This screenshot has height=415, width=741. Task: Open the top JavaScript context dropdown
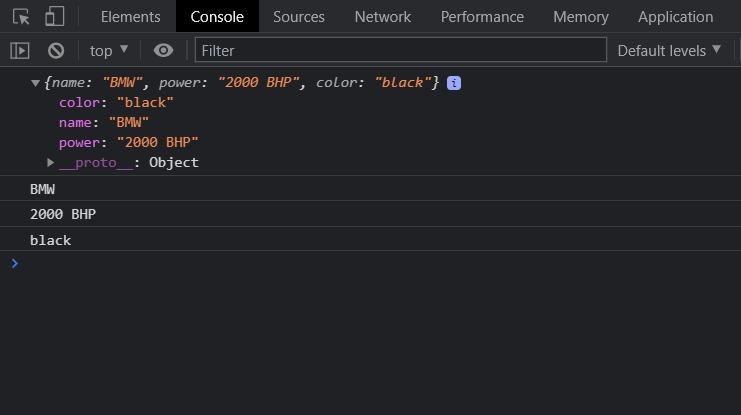pos(109,51)
